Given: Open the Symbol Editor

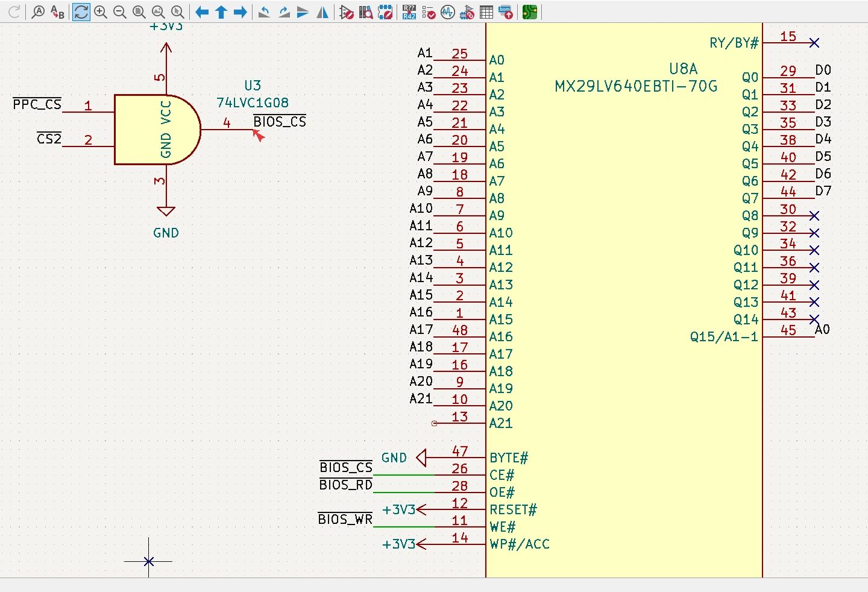Looking at the screenshot, I should [x=347, y=12].
